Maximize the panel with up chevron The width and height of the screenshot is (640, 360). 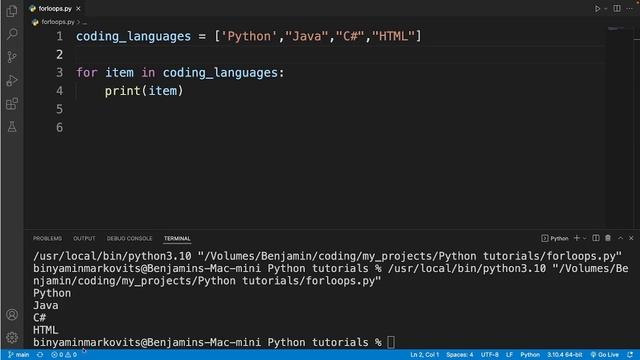pos(620,238)
